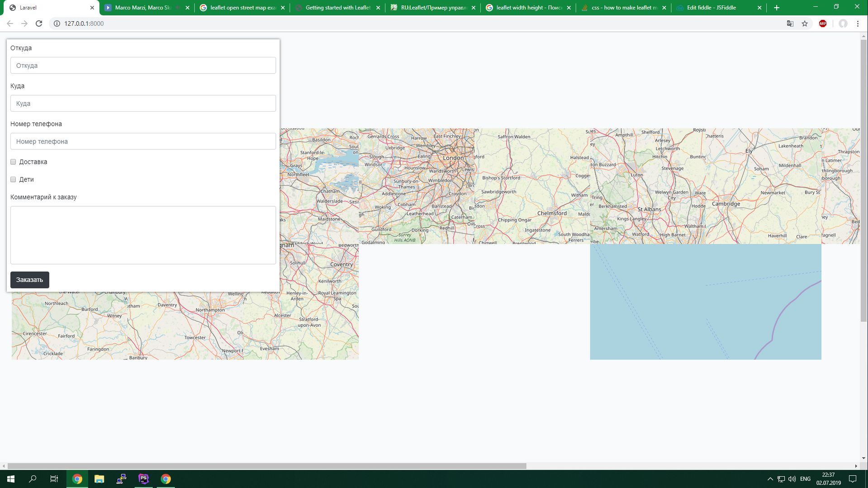Reload the page with refresh icon
The image size is (868, 488).
tap(39, 24)
